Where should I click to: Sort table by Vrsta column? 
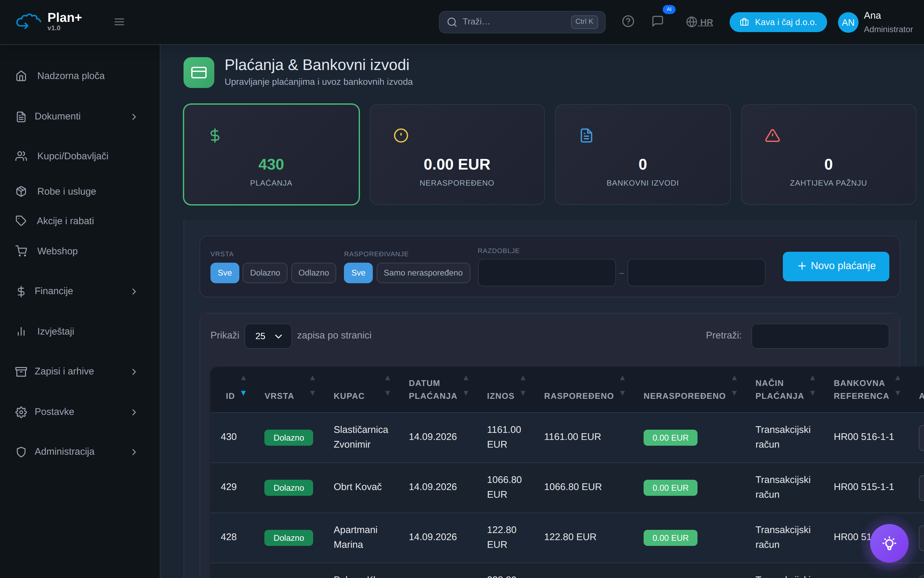click(290, 390)
